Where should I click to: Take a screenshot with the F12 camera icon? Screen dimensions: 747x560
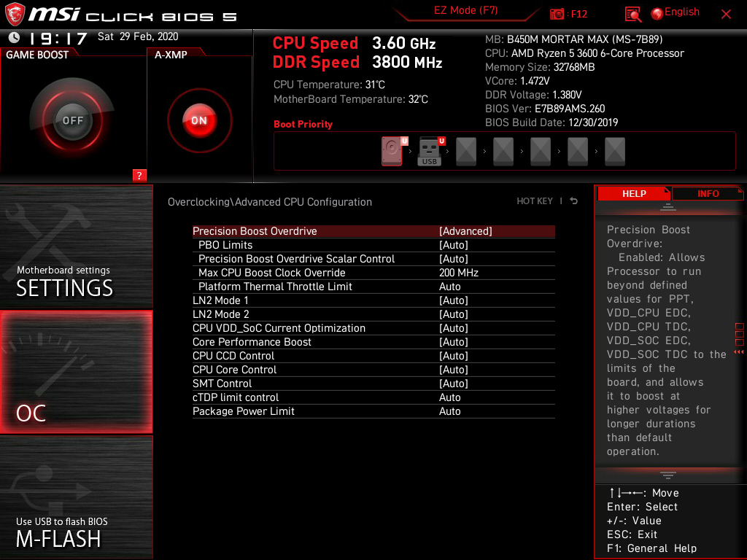pos(557,14)
